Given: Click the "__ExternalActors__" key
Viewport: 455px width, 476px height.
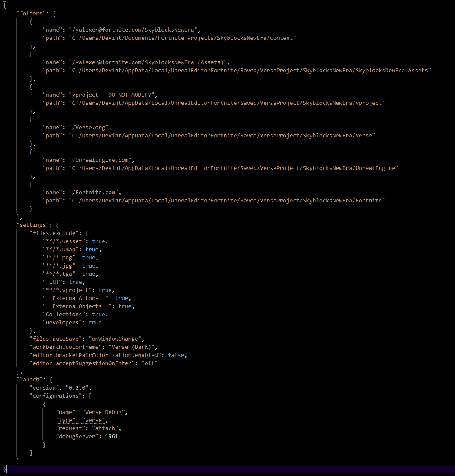Looking at the screenshot, I should (x=76, y=298).
